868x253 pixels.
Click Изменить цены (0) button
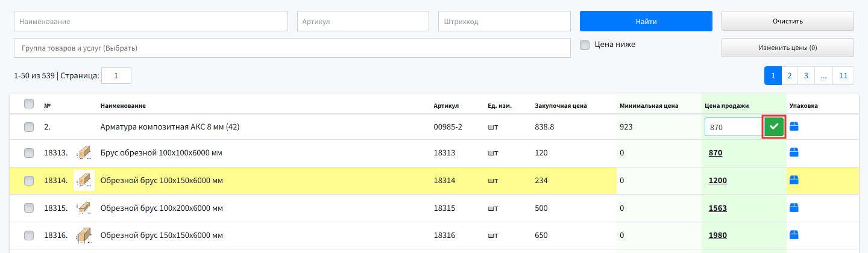(788, 48)
